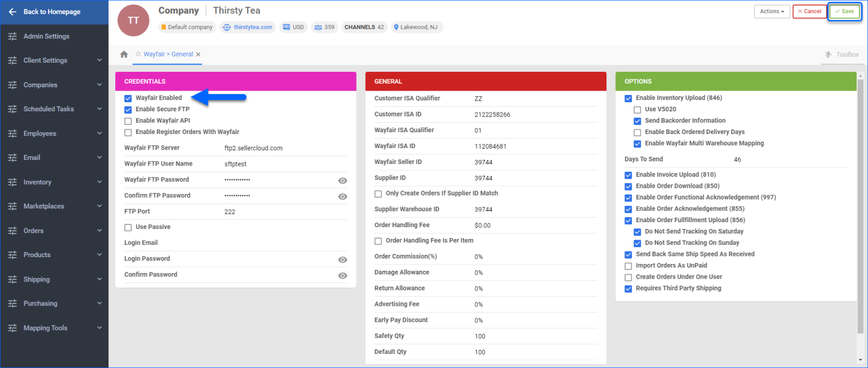Click the Lakewood, NJ location pin icon

(396, 27)
